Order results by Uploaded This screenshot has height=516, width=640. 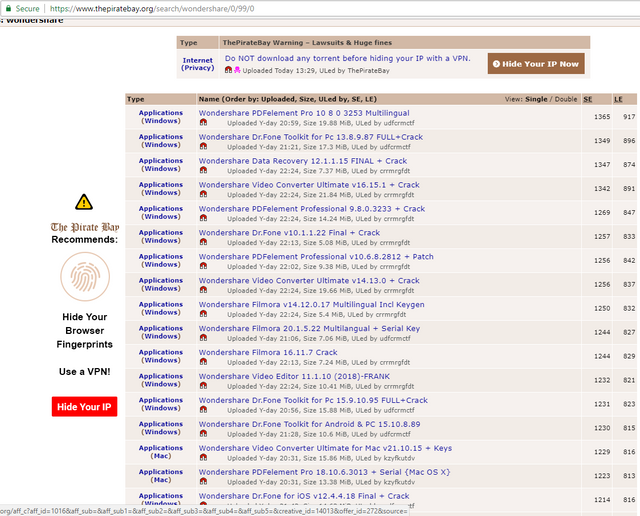(276, 99)
